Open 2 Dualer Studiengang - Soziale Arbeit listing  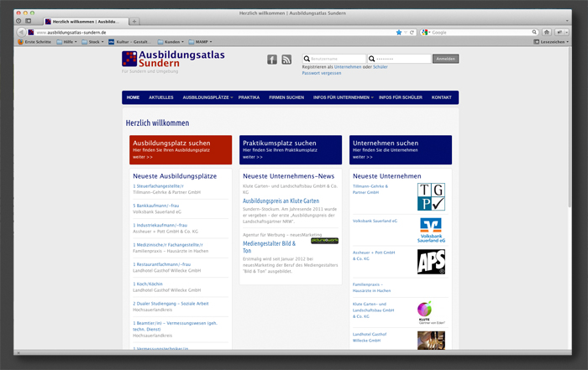pos(171,304)
